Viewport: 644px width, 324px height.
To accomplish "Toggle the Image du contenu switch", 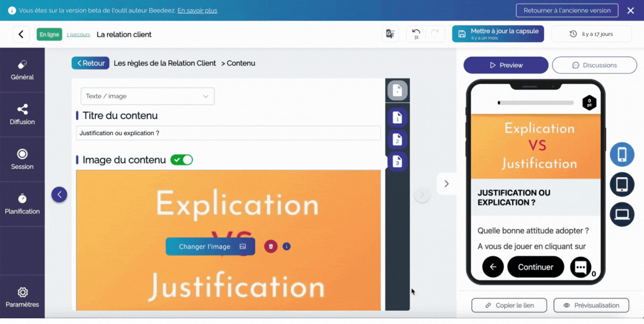I will (182, 160).
